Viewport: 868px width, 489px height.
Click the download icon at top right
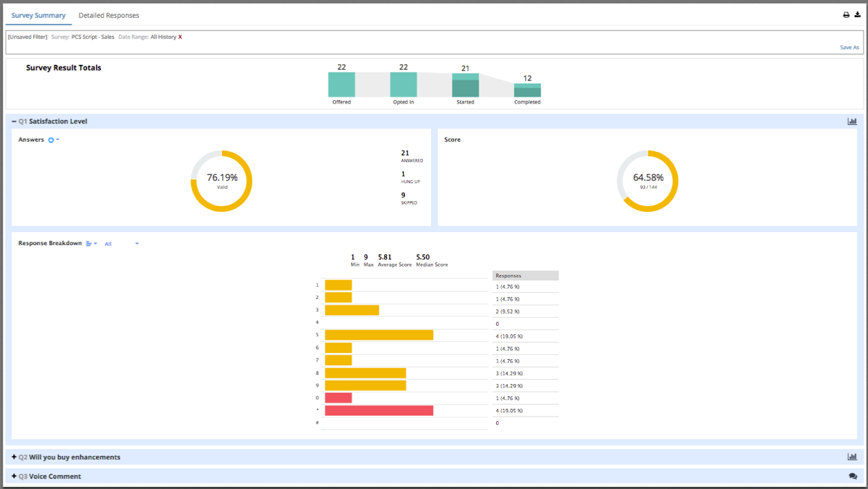857,15
